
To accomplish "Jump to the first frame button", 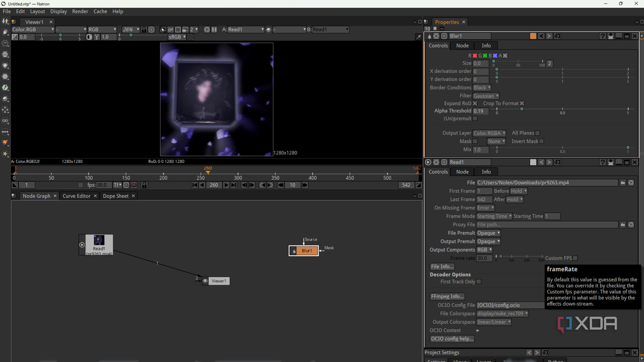I will click(x=194, y=185).
